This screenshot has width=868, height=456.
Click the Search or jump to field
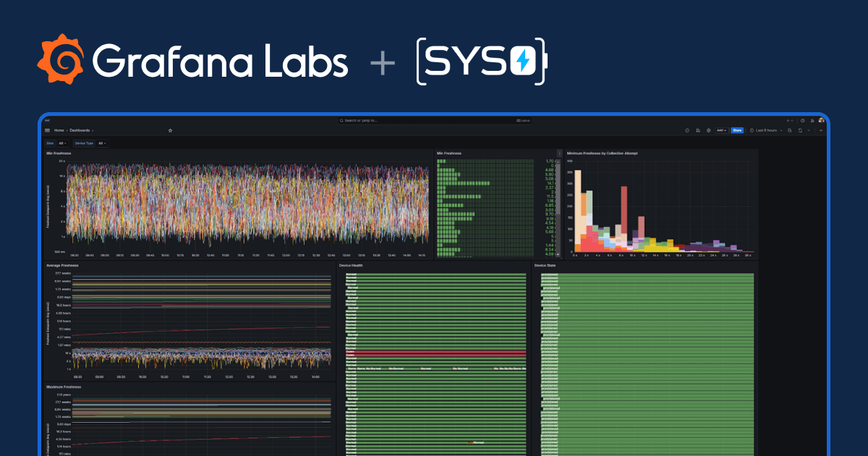coord(434,121)
